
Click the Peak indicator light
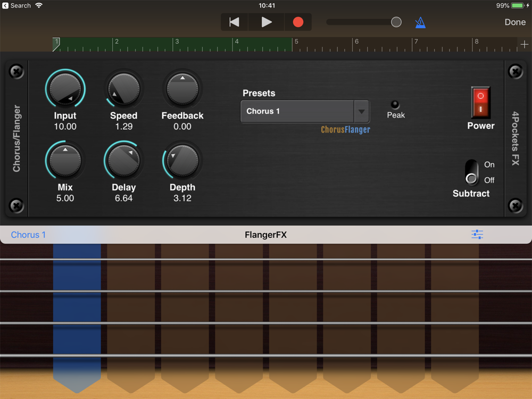pos(395,104)
